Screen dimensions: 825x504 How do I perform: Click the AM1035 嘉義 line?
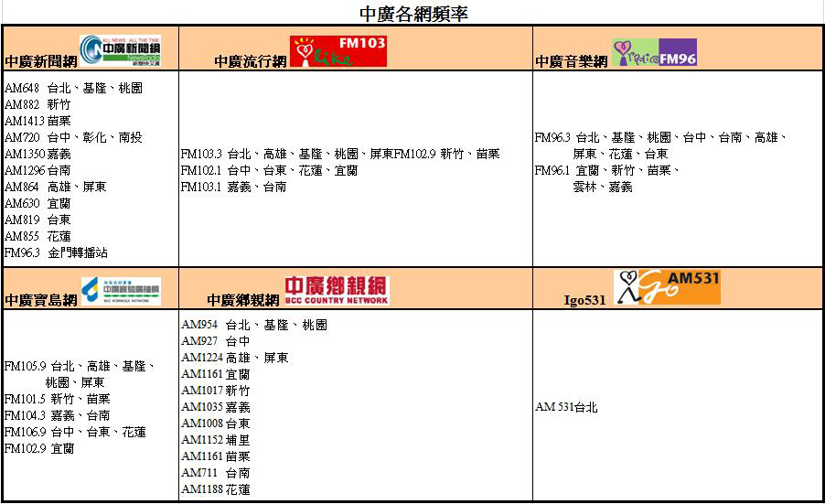(216, 407)
